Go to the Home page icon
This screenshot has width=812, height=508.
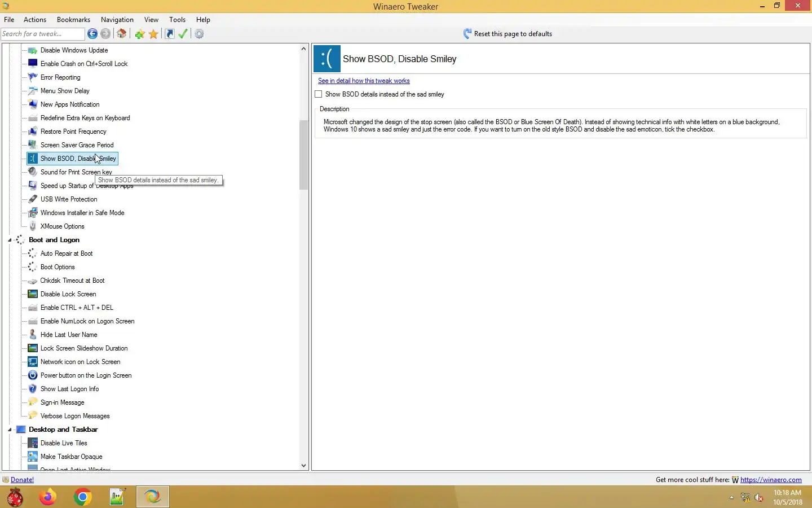(121, 34)
